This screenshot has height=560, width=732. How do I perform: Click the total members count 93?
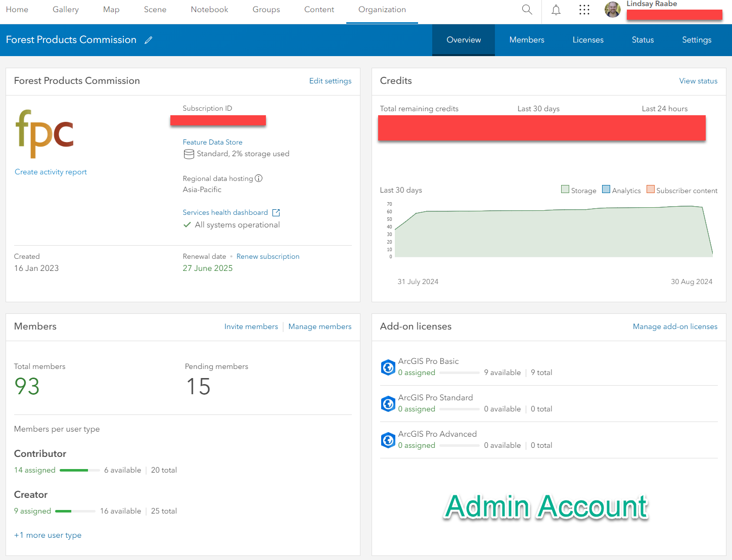click(x=27, y=387)
